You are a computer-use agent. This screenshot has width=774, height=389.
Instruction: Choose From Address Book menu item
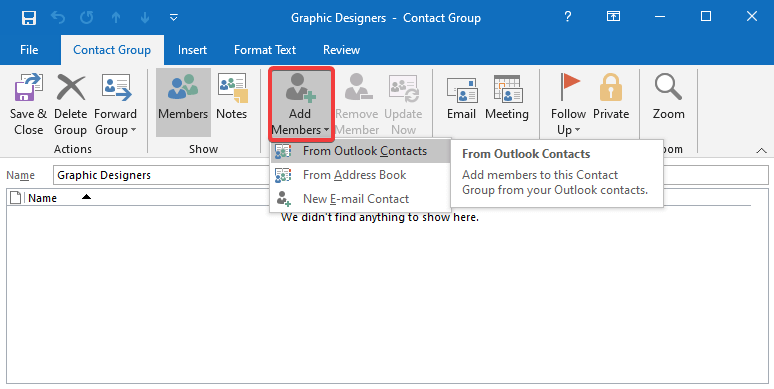point(360,175)
